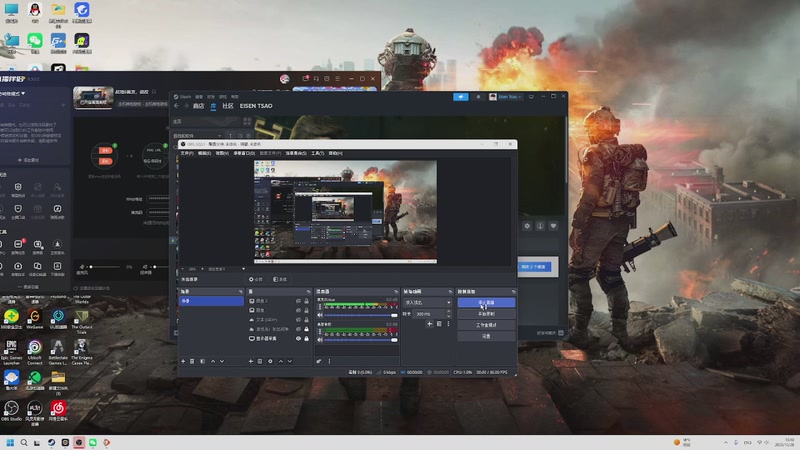
Task: Delete the scene transition with trash icon
Action: 439,324
